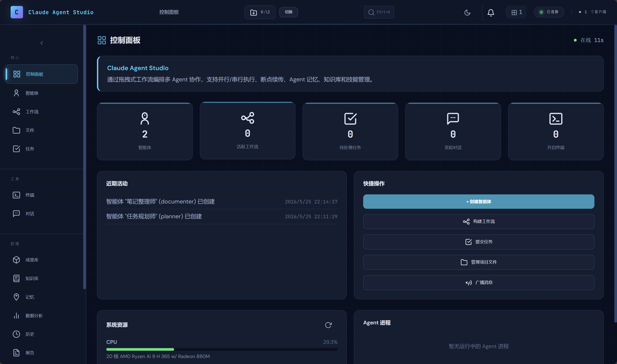Click the checkbox icon on 待处理任务 card
The height and width of the screenshot is (364, 617).
[350, 119]
